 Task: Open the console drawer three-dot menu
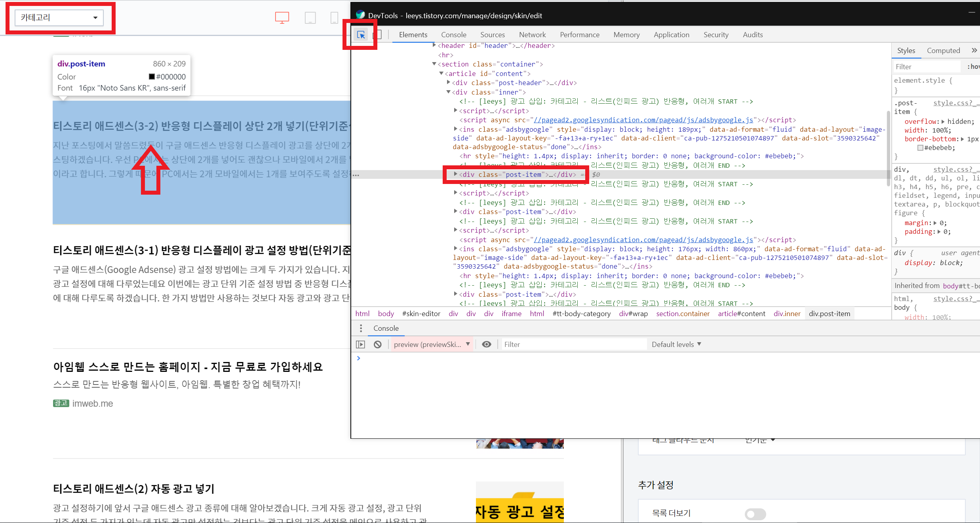(x=361, y=328)
